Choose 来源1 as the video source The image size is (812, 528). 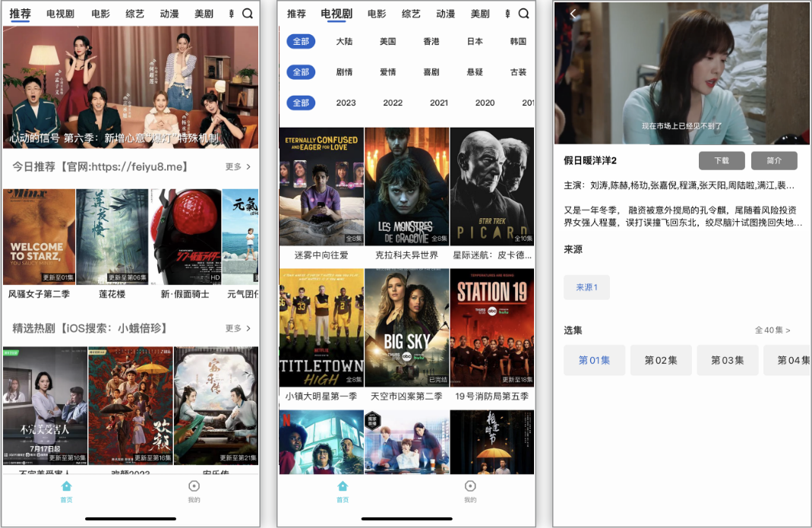pos(586,287)
